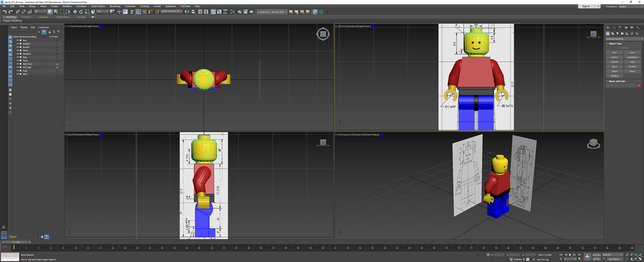Viewport: 644px width, 262px height.
Task: Open Render Setup teapot icon
Action: (239, 12)
